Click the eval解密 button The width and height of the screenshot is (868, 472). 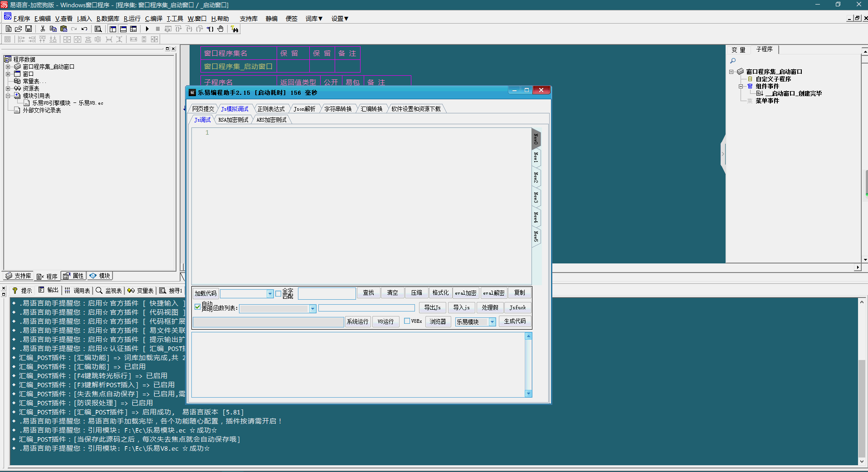(x=493, y=293)
